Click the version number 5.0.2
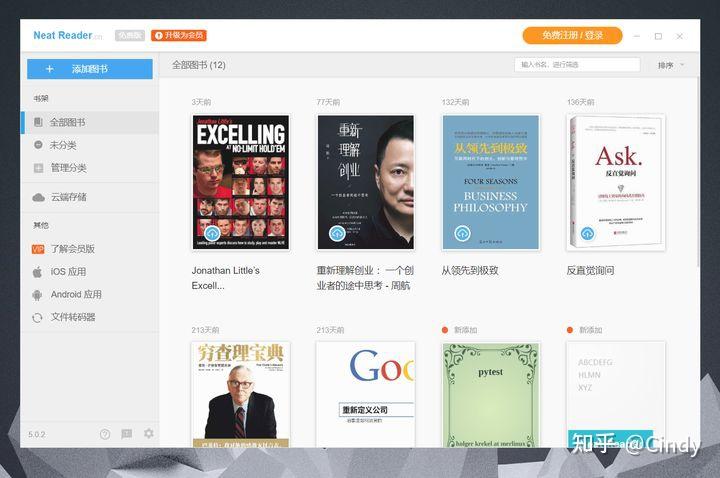 coord(37,434)
